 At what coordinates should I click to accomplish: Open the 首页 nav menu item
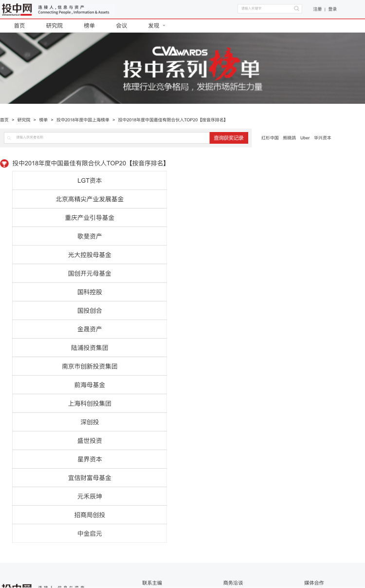[x=19, y=26]
